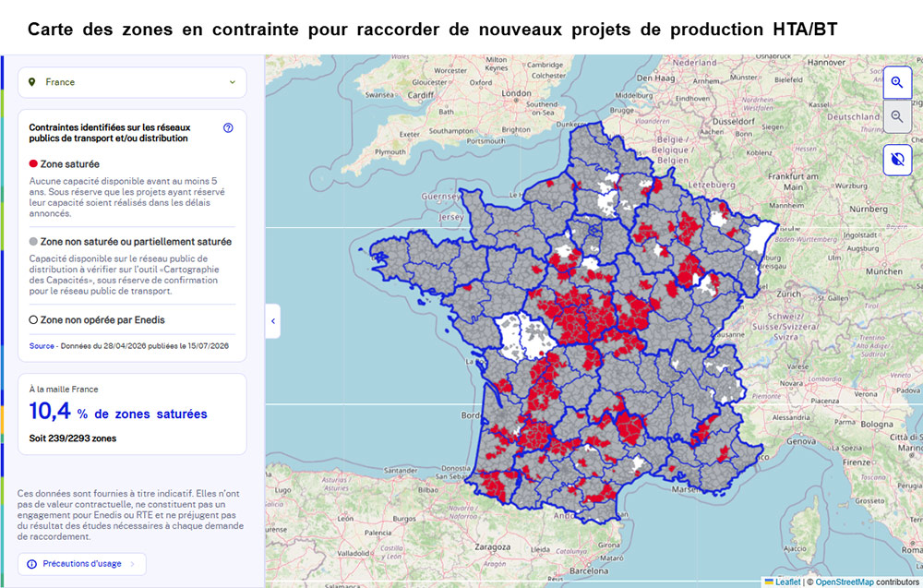
Task: Click the Barcelona label on the map
Action: (589, 571)
